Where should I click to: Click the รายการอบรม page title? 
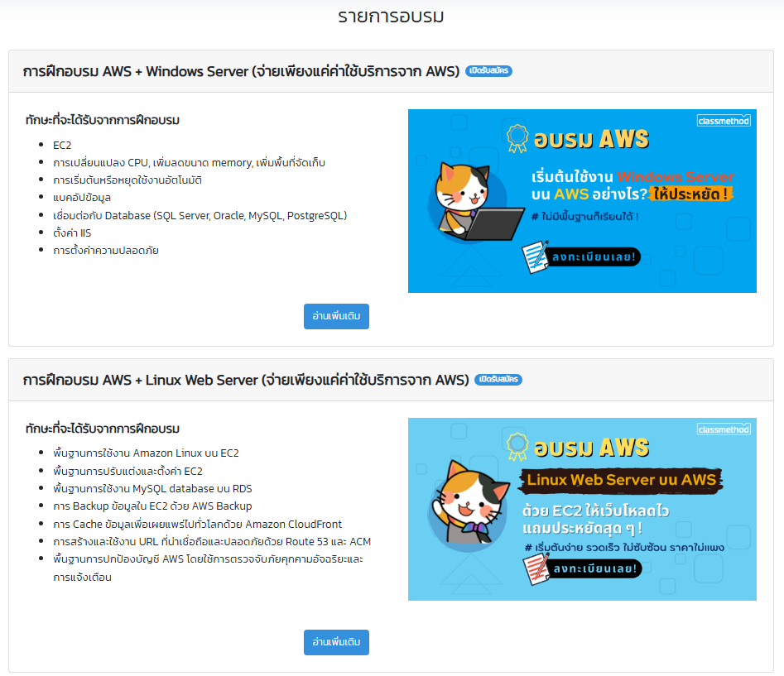(x=391, y=17)
